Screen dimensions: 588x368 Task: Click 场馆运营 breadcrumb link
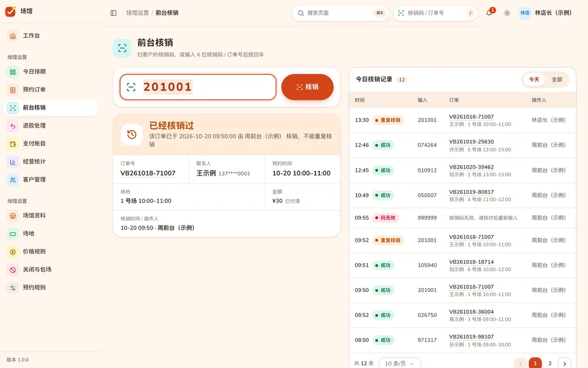pos(137,13)
